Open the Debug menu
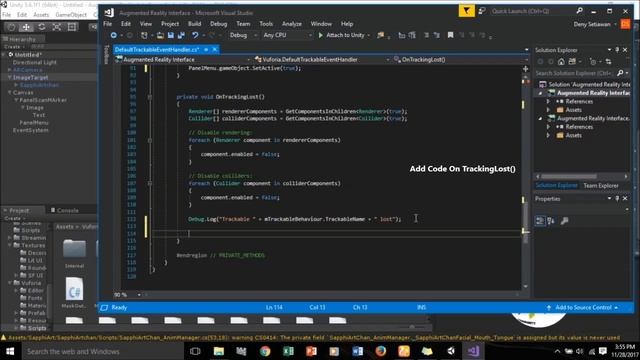This screenshot has height=360, width=640. click(x=218, y=24)
